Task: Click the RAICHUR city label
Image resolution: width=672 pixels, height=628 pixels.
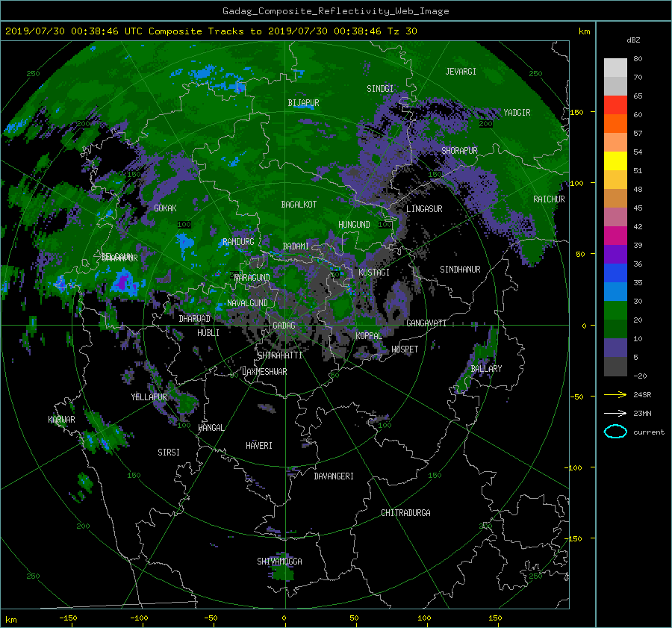Action: click(x=549, y=199)
